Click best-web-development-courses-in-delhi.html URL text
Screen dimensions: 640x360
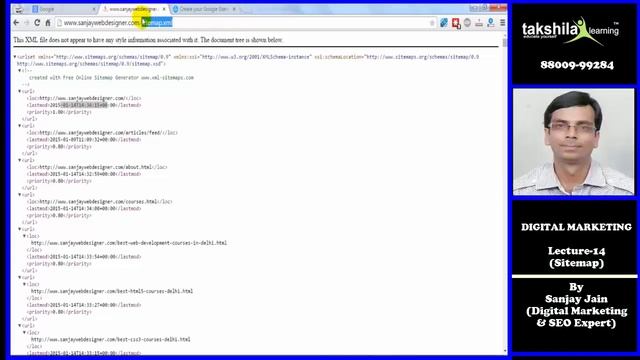point(129,243)
